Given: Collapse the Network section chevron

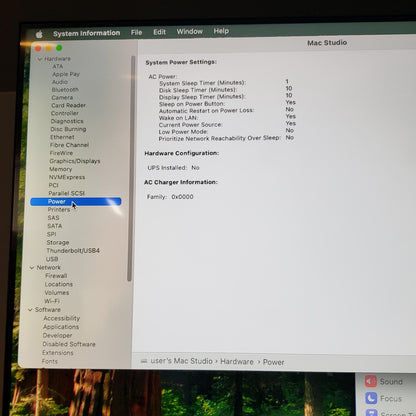Looking at the screenshot, I should [32, 268].
